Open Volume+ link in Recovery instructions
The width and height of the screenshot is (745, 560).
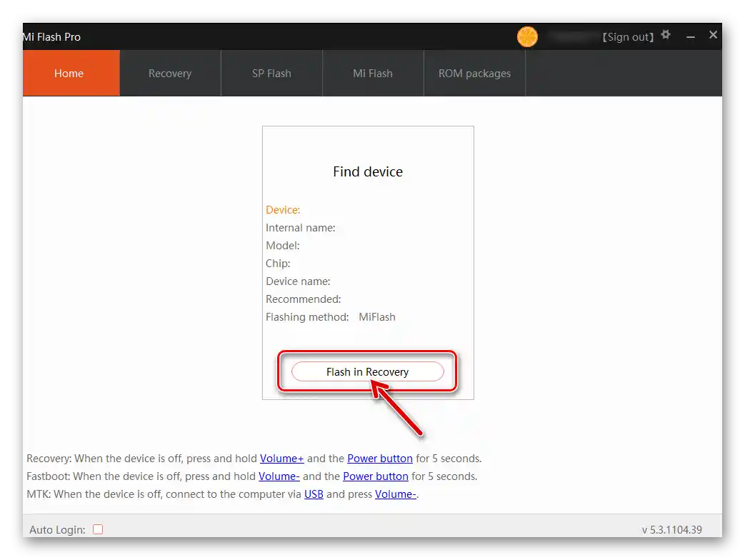[281, 459]
